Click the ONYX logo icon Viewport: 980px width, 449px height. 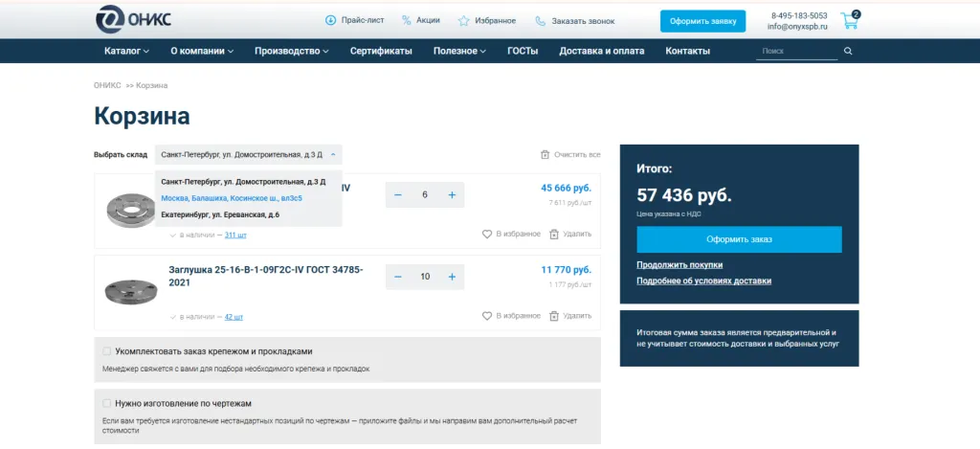[x=111, y=19]
